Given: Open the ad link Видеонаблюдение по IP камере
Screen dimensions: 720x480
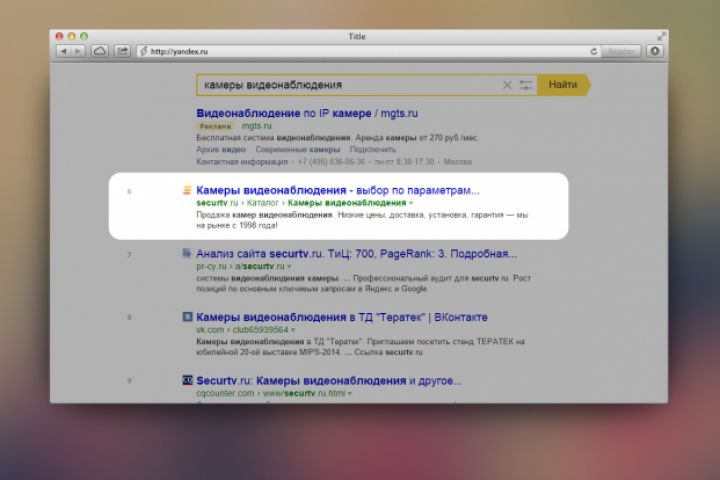Looking at the screenshot, I should pos(307,113).
